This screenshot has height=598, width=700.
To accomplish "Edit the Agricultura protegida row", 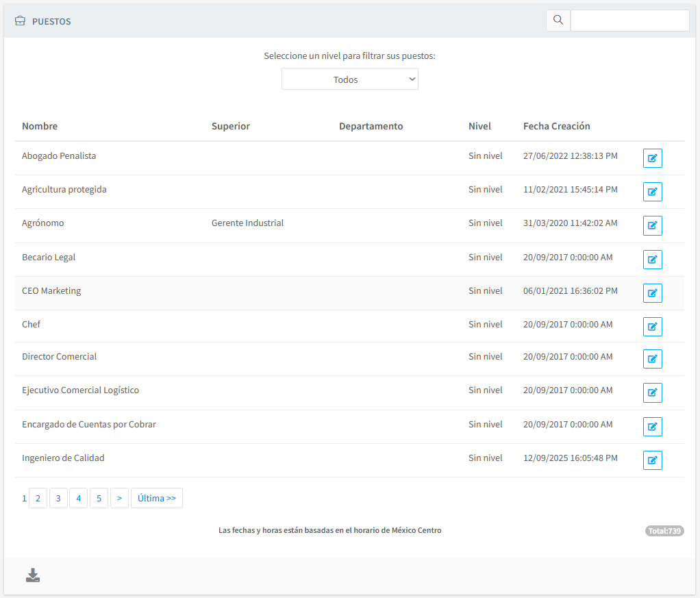I will (652, 192).
